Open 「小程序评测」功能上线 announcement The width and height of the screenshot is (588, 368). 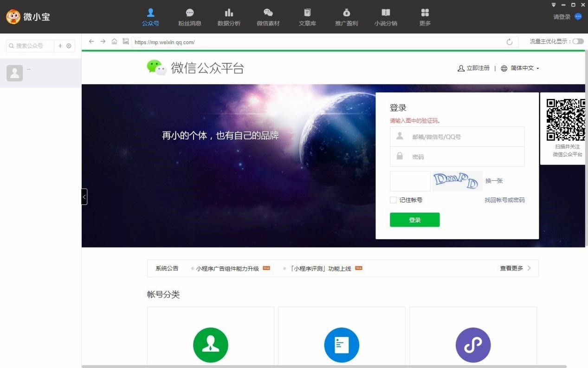pyautogui.click(x=320, y=269)
